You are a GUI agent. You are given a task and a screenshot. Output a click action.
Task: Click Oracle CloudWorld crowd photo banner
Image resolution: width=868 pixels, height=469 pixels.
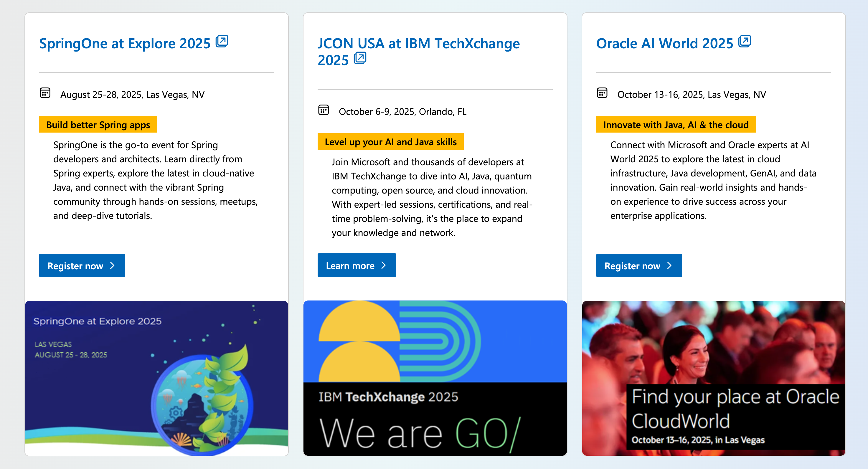tap(713, 378)
